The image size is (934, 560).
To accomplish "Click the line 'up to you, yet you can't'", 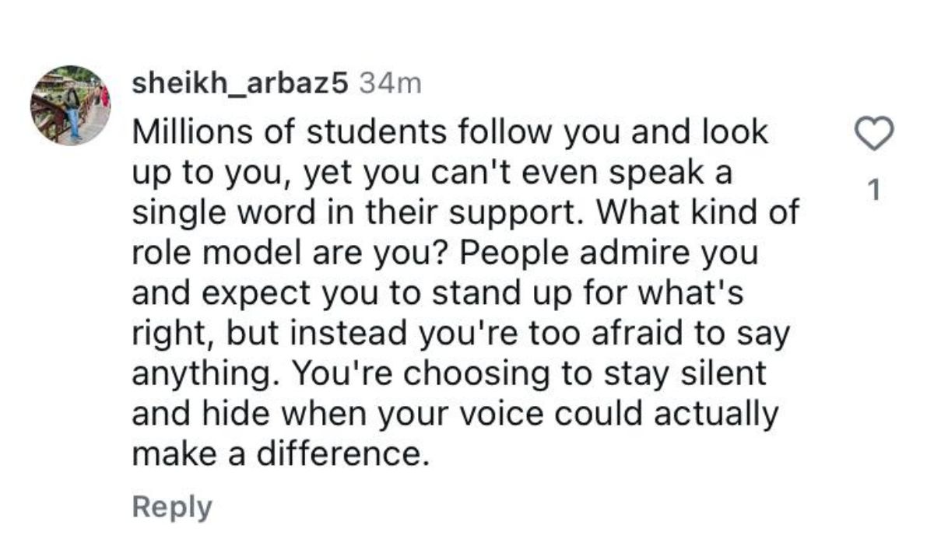I will click(433, 173).
